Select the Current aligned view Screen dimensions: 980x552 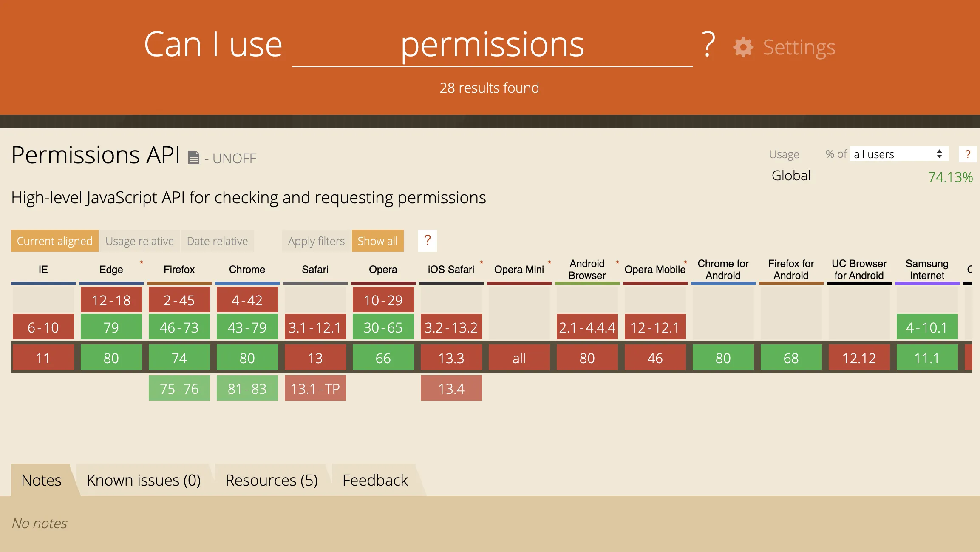55,241
